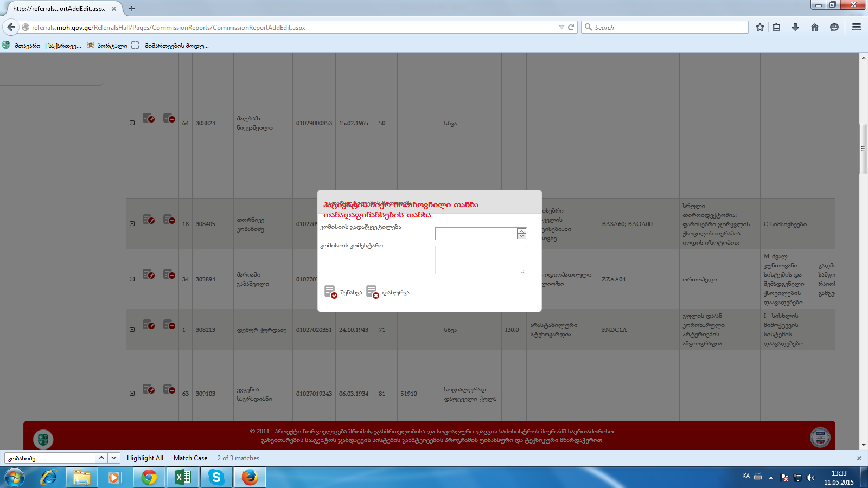Click the close icon labeled დახურვა
868x488 pixels.
[x=372, y=292]
